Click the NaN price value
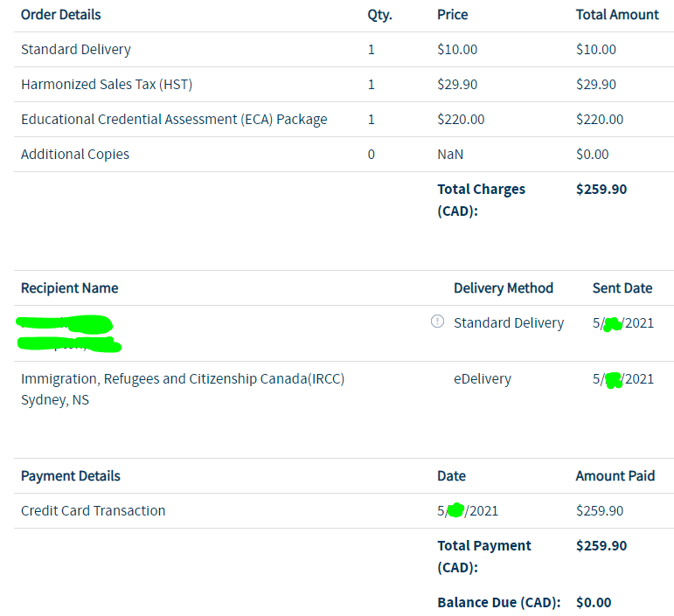Viewport: 674px width, 616px height. pyautogui.click(x=450, y=155)
